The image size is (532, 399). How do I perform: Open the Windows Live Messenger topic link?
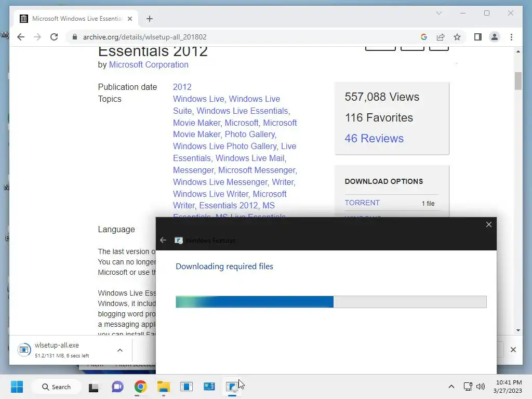[220, 182]
